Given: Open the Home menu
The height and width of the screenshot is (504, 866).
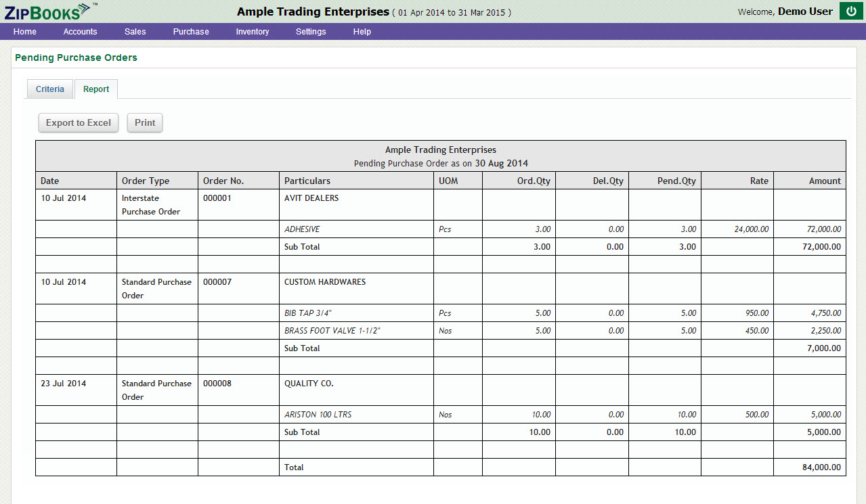Looking at the screenshot, I should pyautogui.click(x=25, y=32).
